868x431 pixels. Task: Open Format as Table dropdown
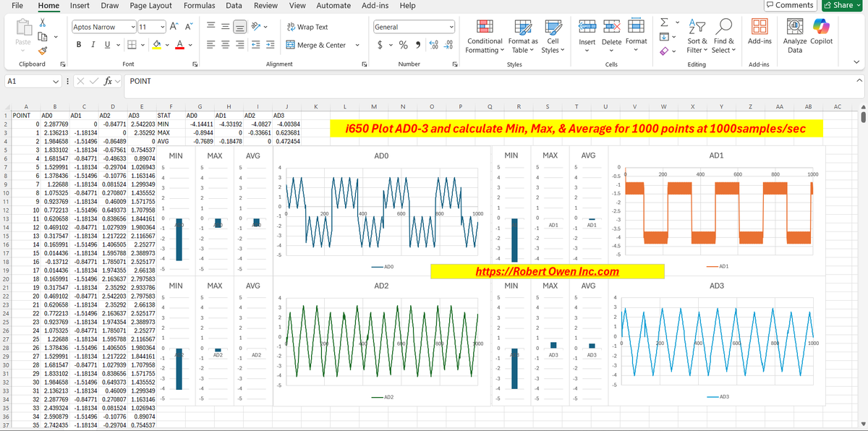(523, 37)
